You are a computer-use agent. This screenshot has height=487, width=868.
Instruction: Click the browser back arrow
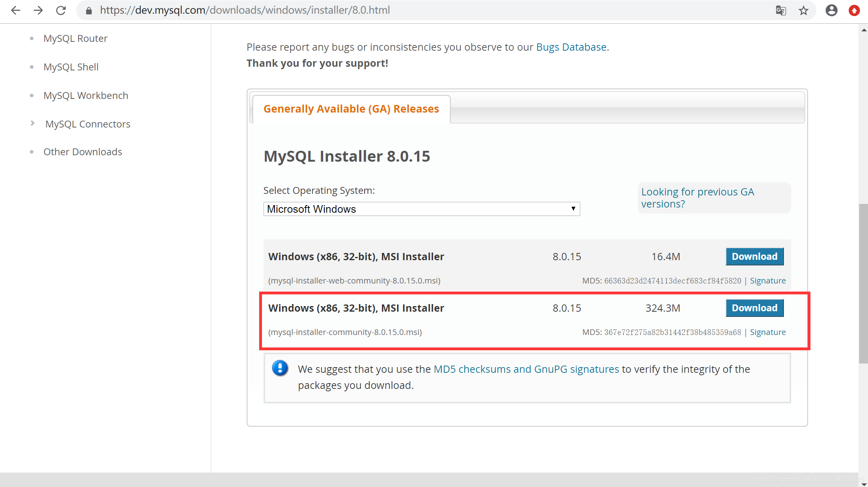(16, 10)
